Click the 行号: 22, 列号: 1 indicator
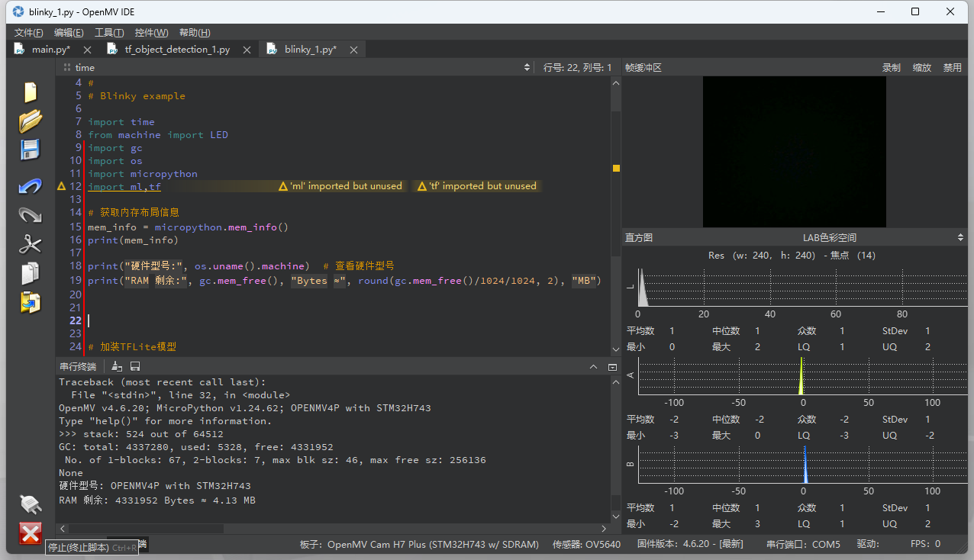Viewport: 974px width, 560px height. coord(577,68)
